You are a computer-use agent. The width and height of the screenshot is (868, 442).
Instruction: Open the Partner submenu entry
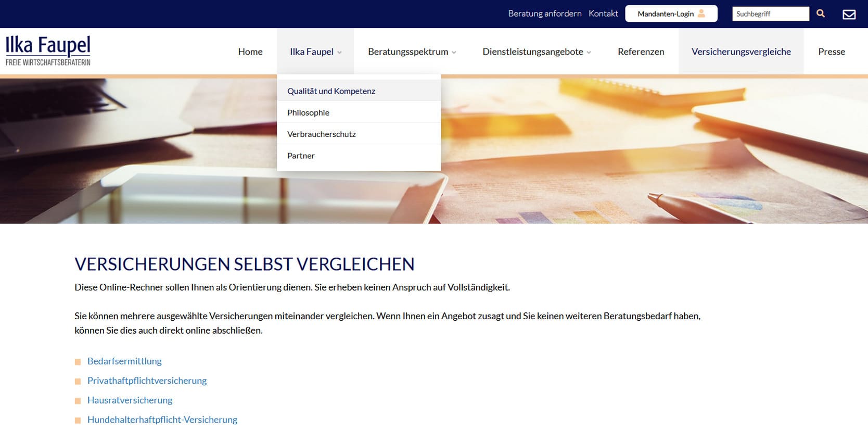click(x=301, y=156)
